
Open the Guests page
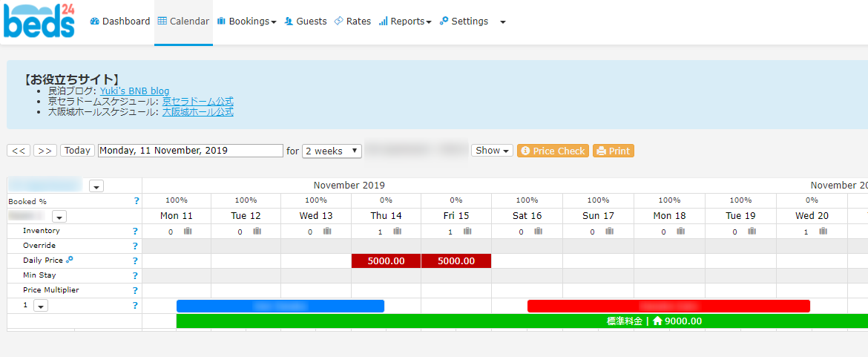[306, 22]
